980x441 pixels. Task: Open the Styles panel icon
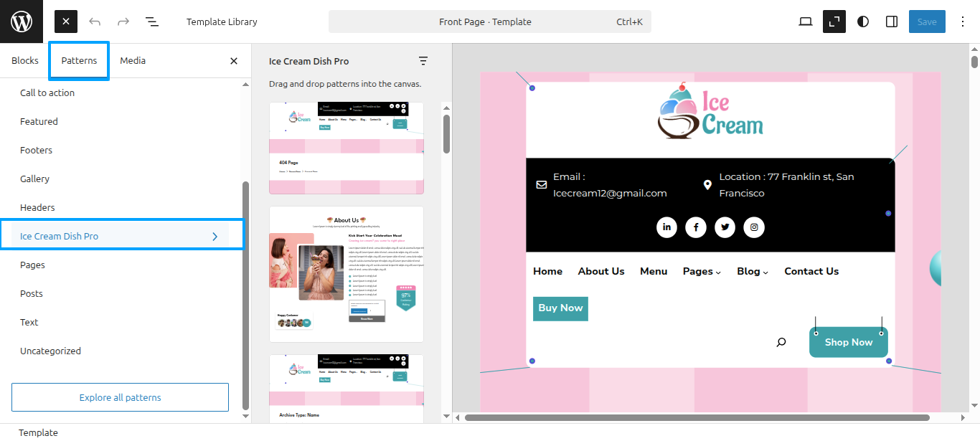coord(863,22)
